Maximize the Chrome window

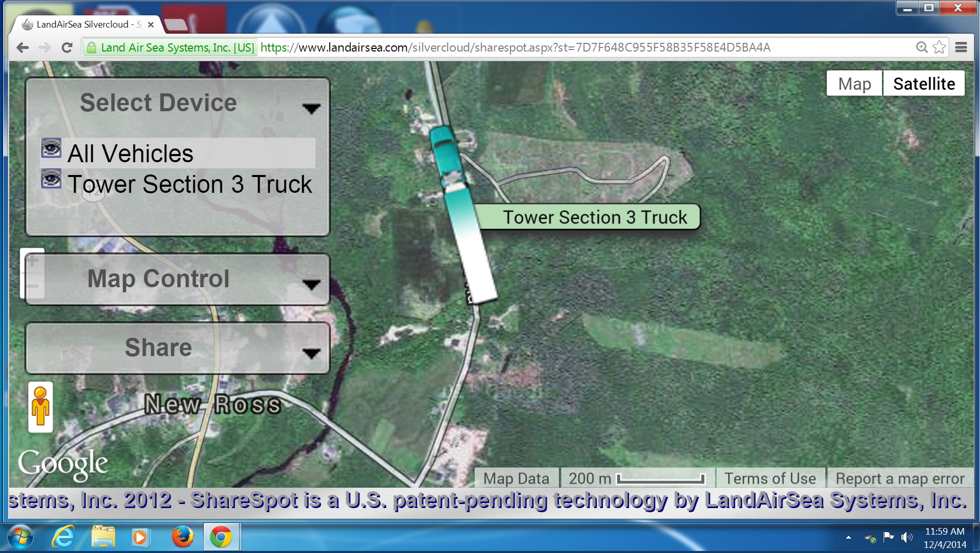(x=929, y=8)
